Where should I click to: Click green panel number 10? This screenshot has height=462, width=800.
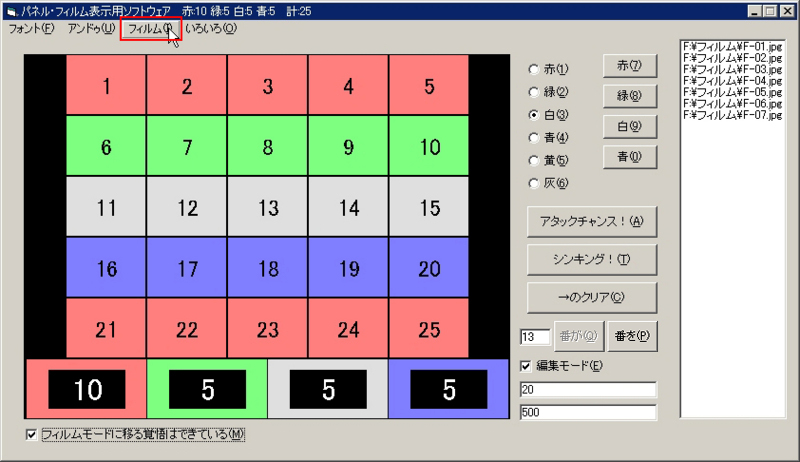(x=429, y=146)
